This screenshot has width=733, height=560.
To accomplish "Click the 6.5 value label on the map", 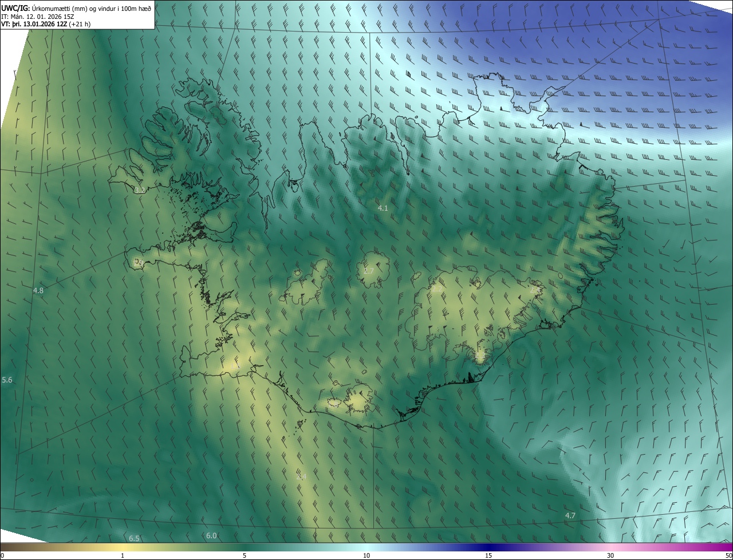I will (x=134, y=538).
